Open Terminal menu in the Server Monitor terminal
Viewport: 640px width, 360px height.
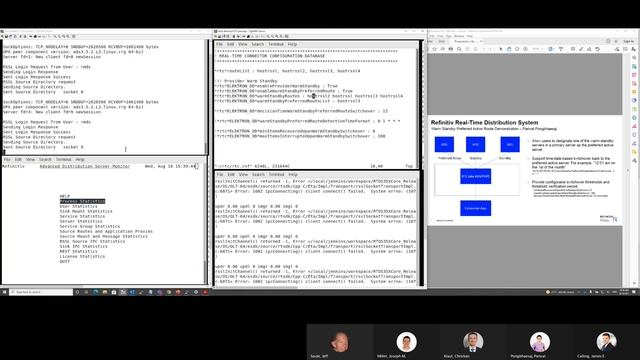tap(63, 160)
